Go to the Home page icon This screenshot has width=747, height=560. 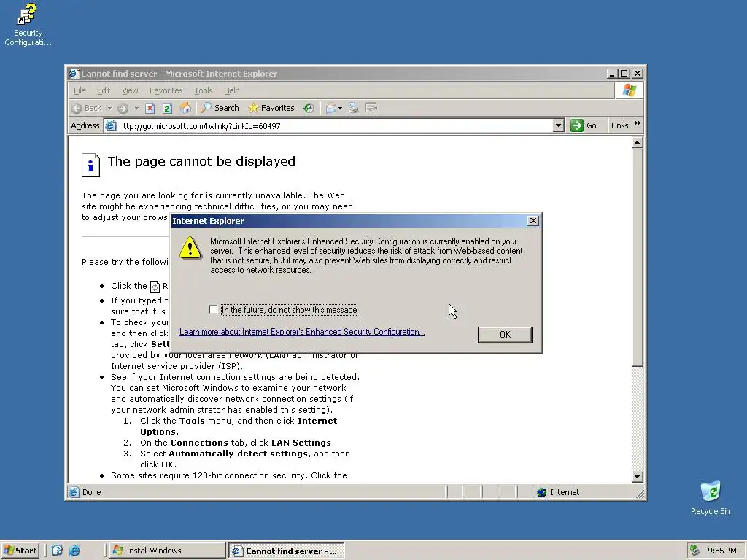click(x=185, y=108)
